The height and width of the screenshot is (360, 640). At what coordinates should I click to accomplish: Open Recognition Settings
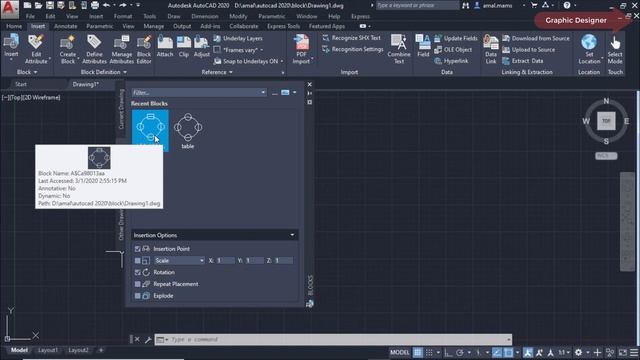(x=353, y=49)
